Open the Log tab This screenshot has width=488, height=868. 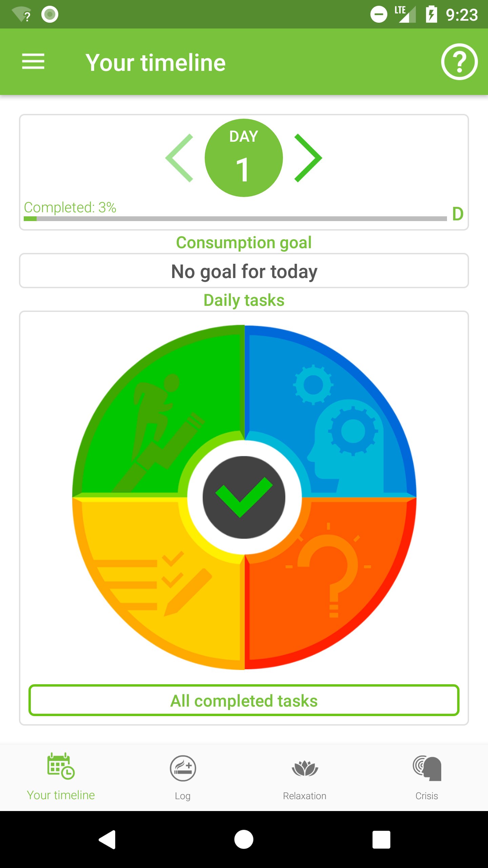[x=183, y=777]
